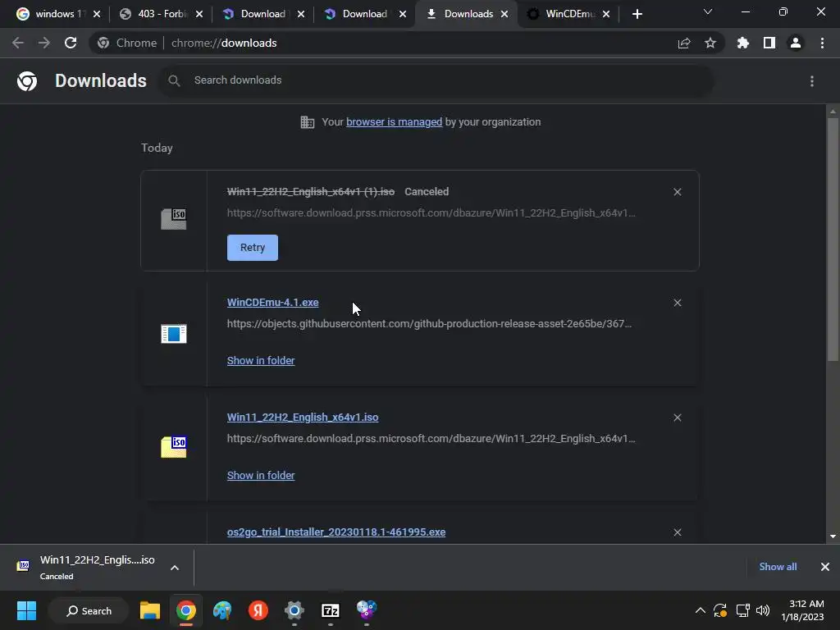Open the tab search dropdown chevron

[708, 11]
